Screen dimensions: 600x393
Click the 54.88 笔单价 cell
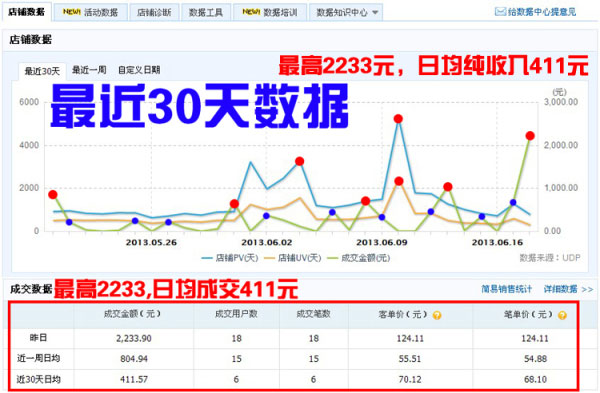pyautogui.click(x=535, y=359)
